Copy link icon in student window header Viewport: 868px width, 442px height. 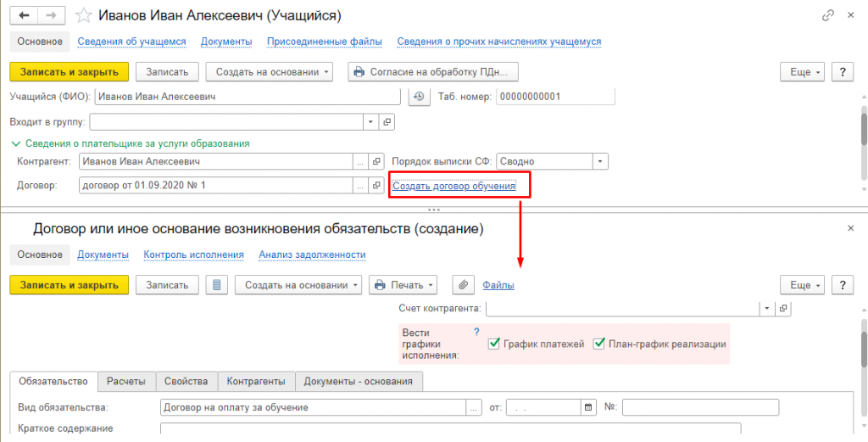click(x=828, y=15)
